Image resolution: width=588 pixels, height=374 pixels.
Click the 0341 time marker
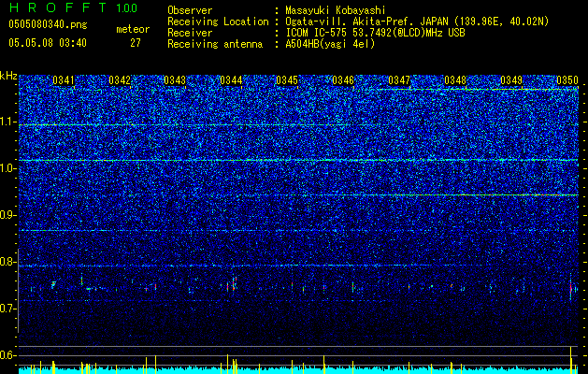point(64,80)
